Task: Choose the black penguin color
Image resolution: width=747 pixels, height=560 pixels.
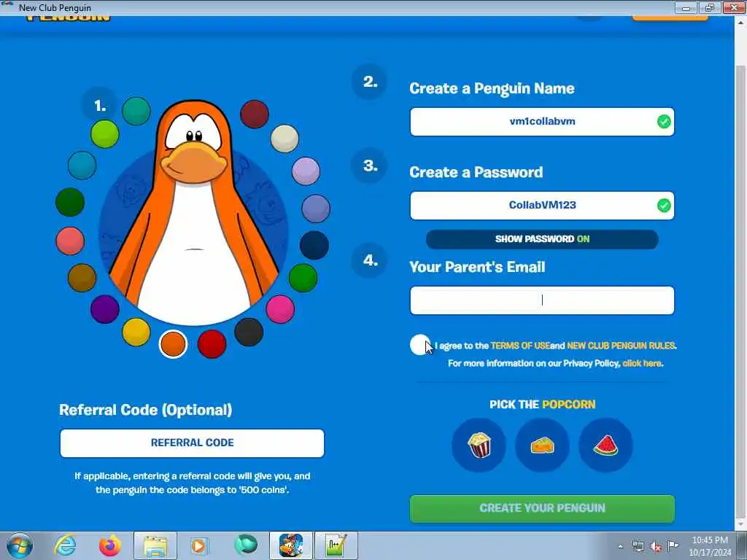Action: tap(249, 332)
